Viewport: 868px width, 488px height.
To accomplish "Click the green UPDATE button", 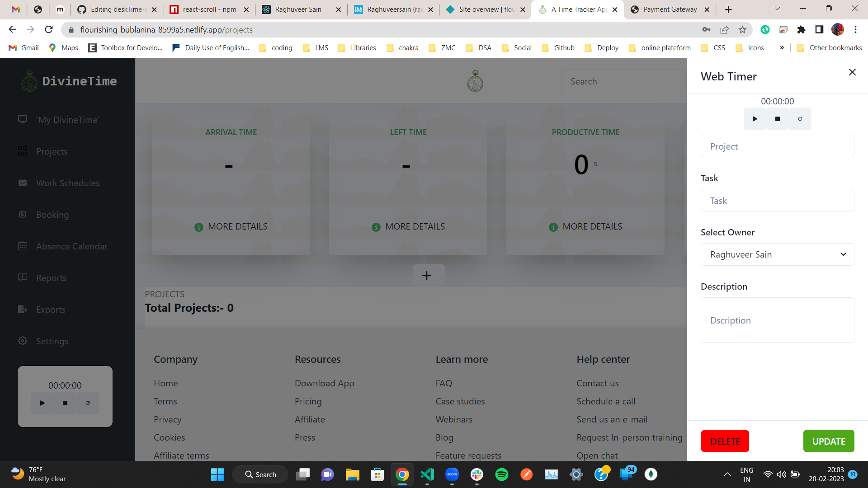I will coord(829,441).
